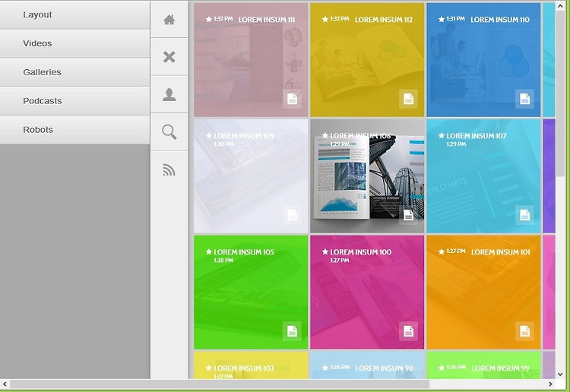Click star icon on Lorem Insum 101 tile
This screenshot has width=570, height=392.
[x=442, y=251]
